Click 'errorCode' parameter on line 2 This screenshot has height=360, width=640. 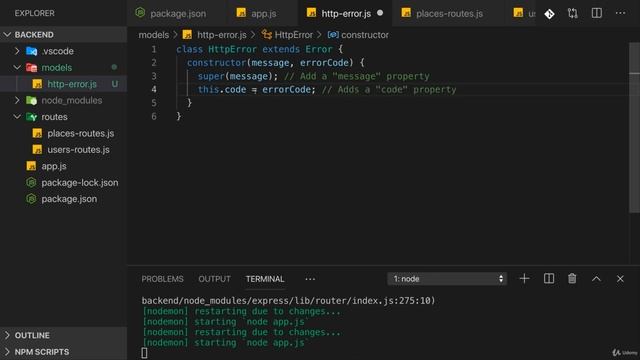pos(324,62)
